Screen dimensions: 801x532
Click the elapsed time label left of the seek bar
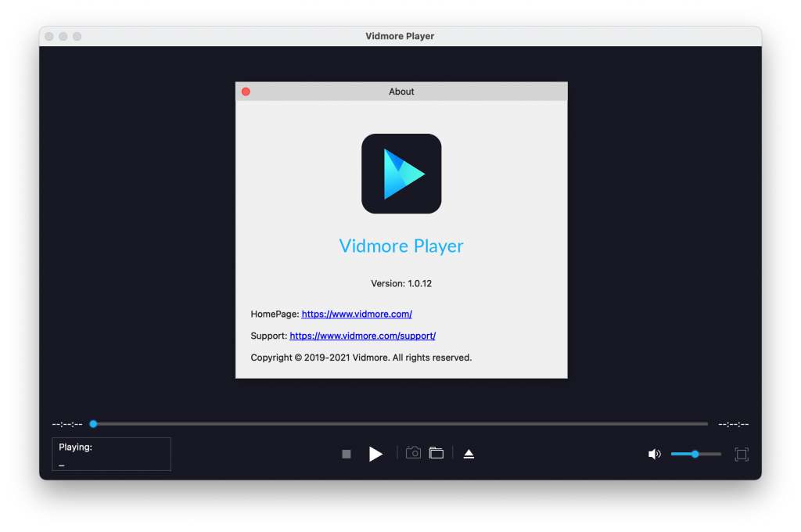pos(67,424)
